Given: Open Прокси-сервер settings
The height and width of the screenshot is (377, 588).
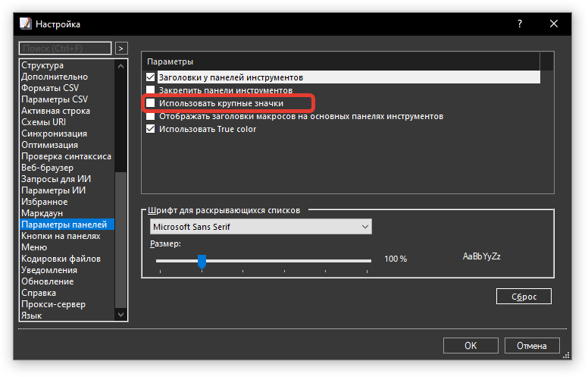Looking at the screenshot, I should tap(67, 304).
